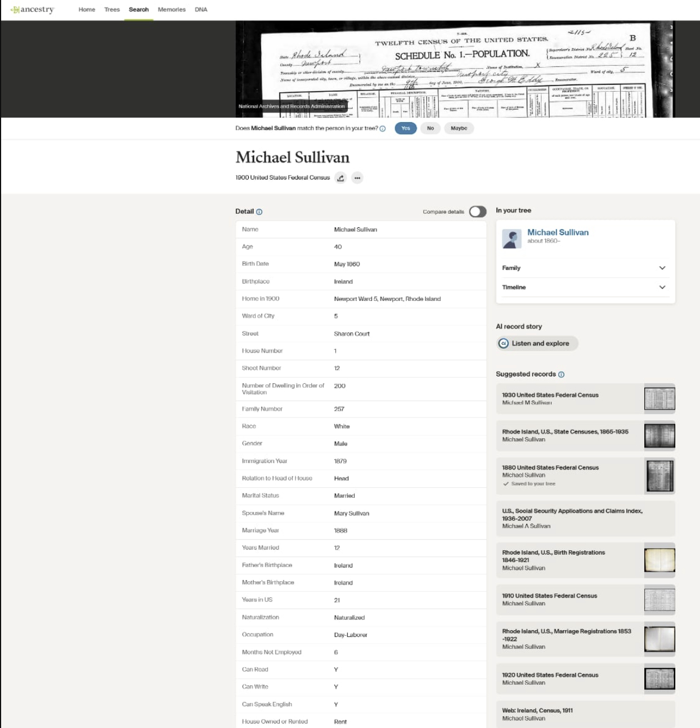
Task: Click the info icon next to Detail
Action: tap(259, 212)
